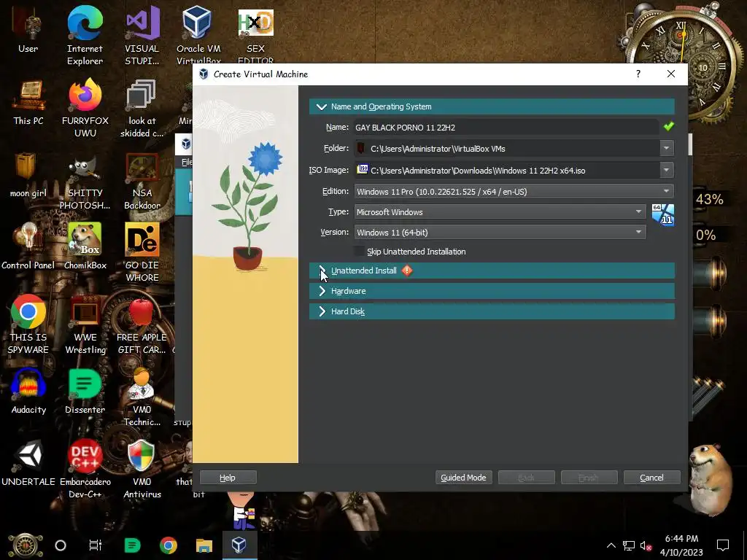Select the Audacity desktop icon
Screen dimensions: 747x560
28,391
